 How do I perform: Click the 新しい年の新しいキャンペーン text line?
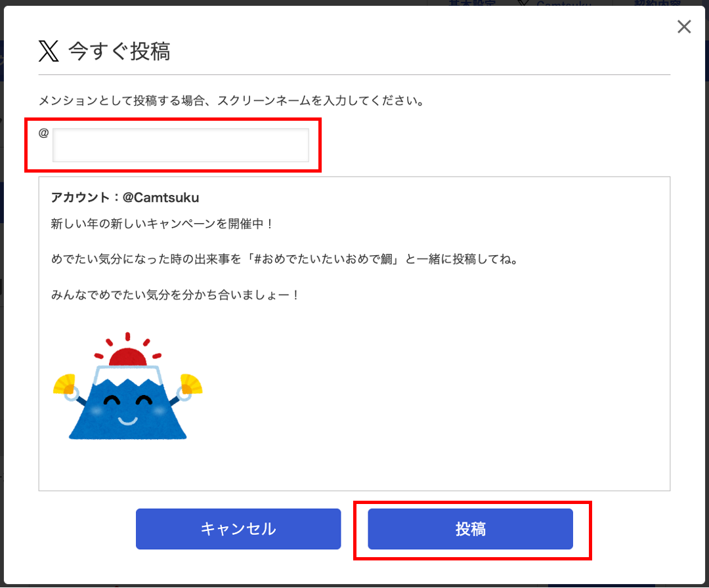pos(162,224)
